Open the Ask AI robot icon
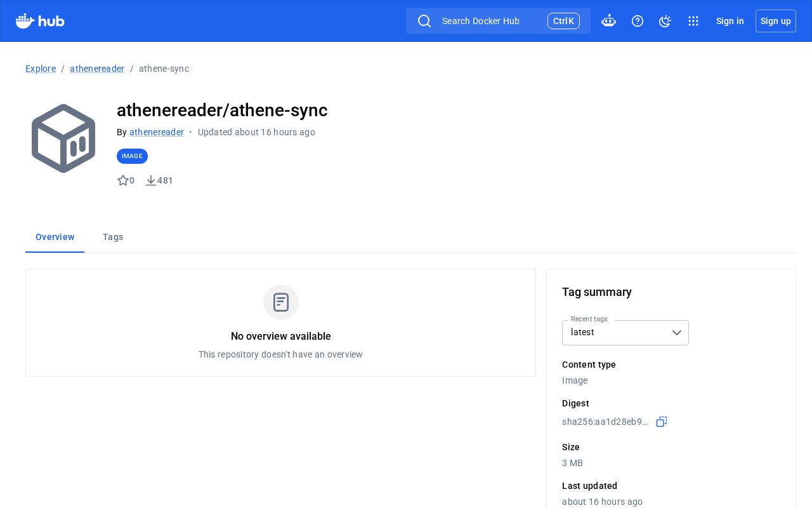The width and height of the screenshot is (812, 508). (608, 21)
